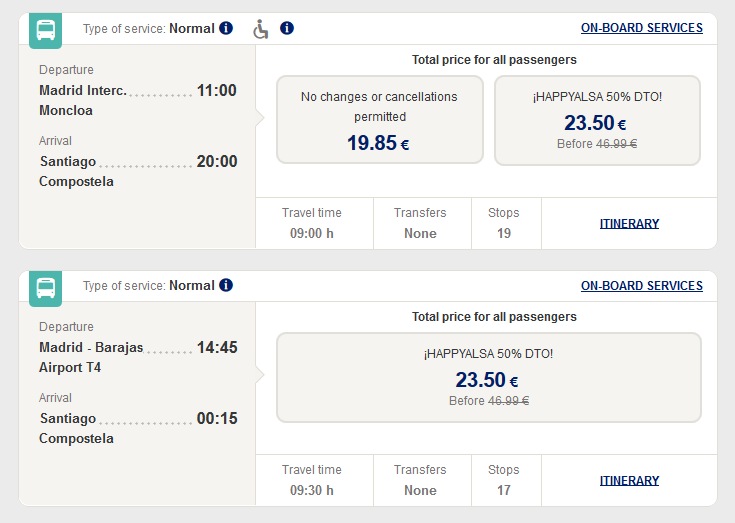735x523 pixels.
Task: Open service type info on the 11:00 trip
Action: coord(226,28)
